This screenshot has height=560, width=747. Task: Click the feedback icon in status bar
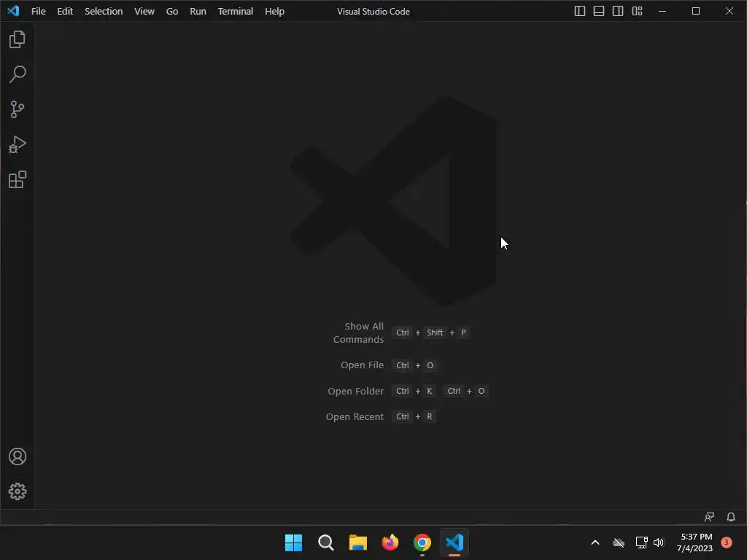tap(709, 517)
